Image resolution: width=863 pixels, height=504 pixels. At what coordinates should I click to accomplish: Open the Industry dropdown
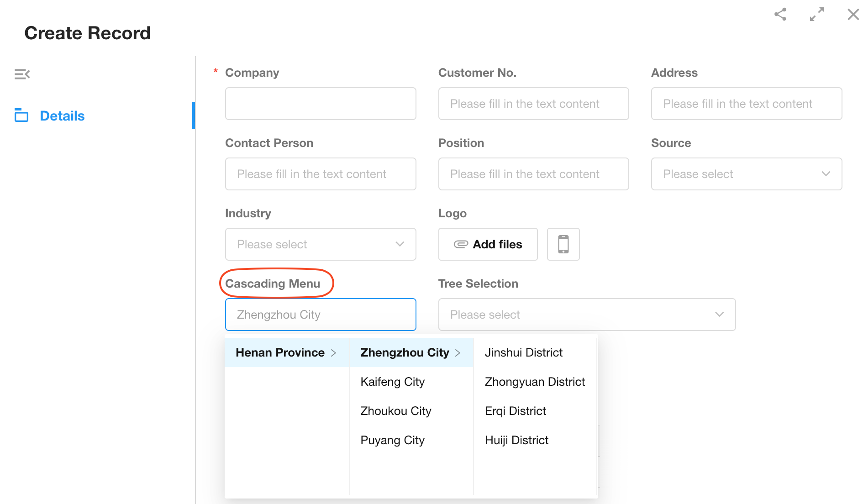[x=320, y=244]
